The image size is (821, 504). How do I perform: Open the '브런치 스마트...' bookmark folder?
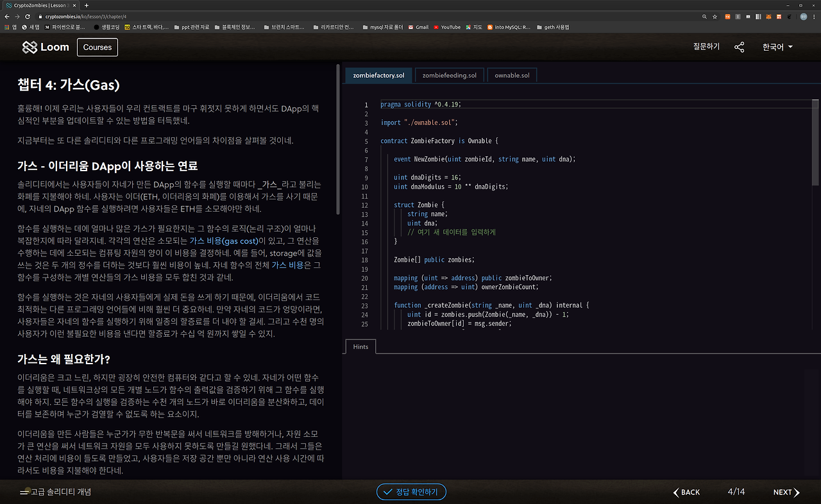[x=284, y=27]
